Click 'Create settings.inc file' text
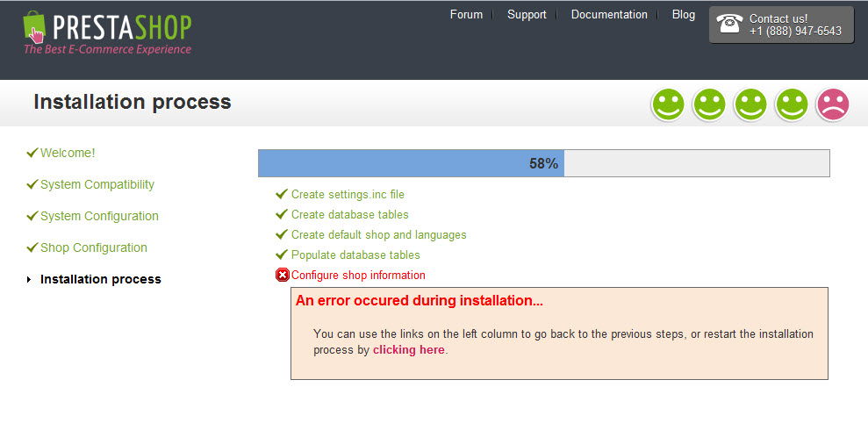Viewport: 868px width, 423px height. 348,194
